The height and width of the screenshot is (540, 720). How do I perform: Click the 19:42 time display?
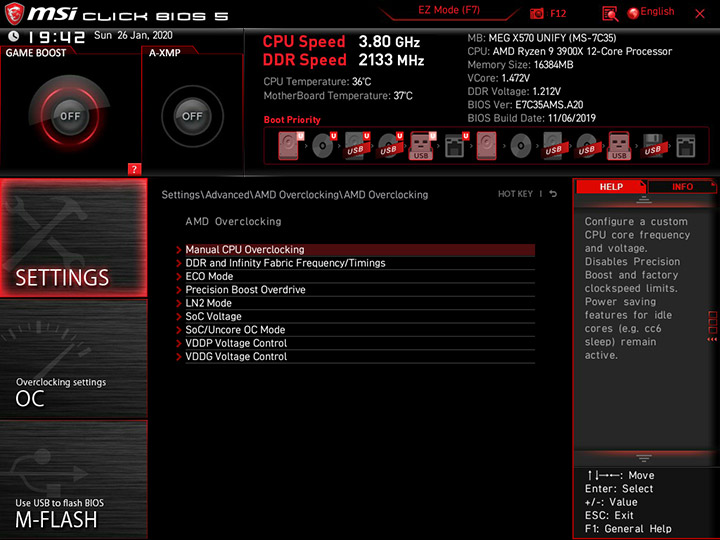click(x=56, y=37)
